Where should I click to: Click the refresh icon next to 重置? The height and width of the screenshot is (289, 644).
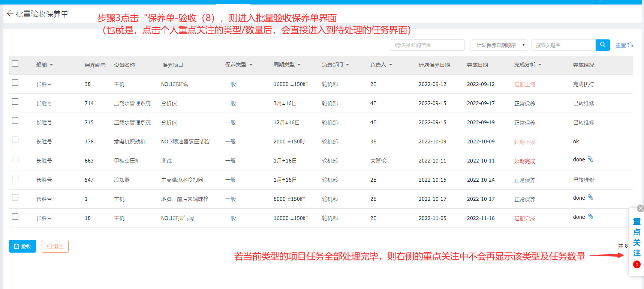point(630,45)
